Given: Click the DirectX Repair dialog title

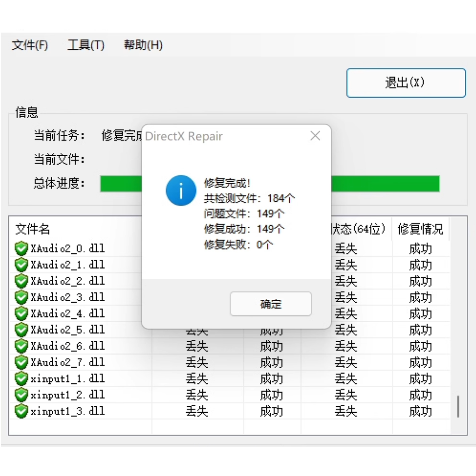Looking at the screenshot, I should coord(184,136).
